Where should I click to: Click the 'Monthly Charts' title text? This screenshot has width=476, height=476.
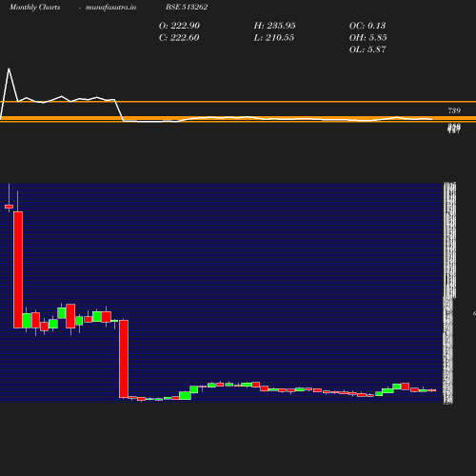[x=34, y=8]
